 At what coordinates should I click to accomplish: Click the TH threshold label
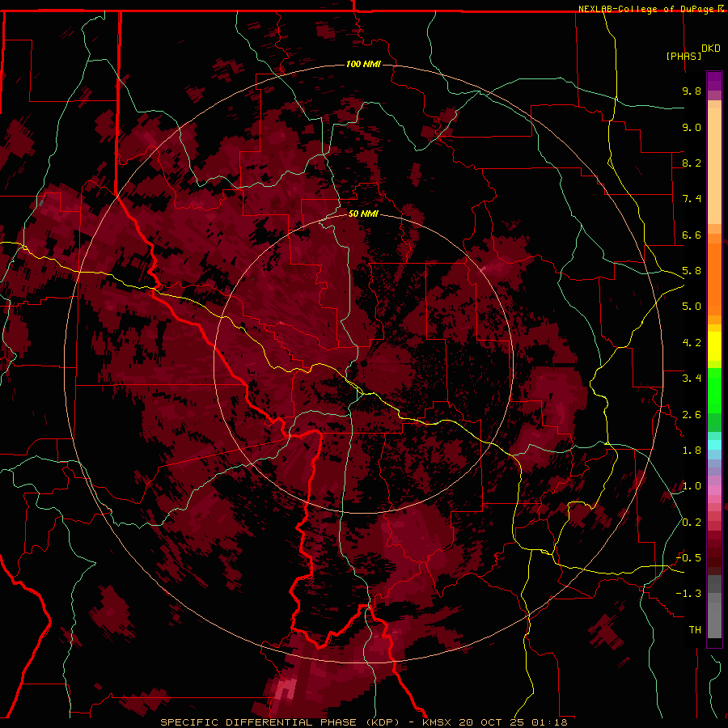coord(695,630)
